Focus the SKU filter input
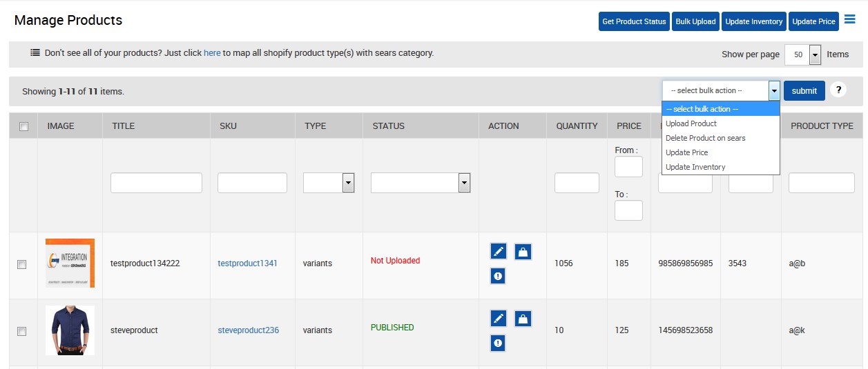Viewport: 868px width, 369px height. click(252, 183)
